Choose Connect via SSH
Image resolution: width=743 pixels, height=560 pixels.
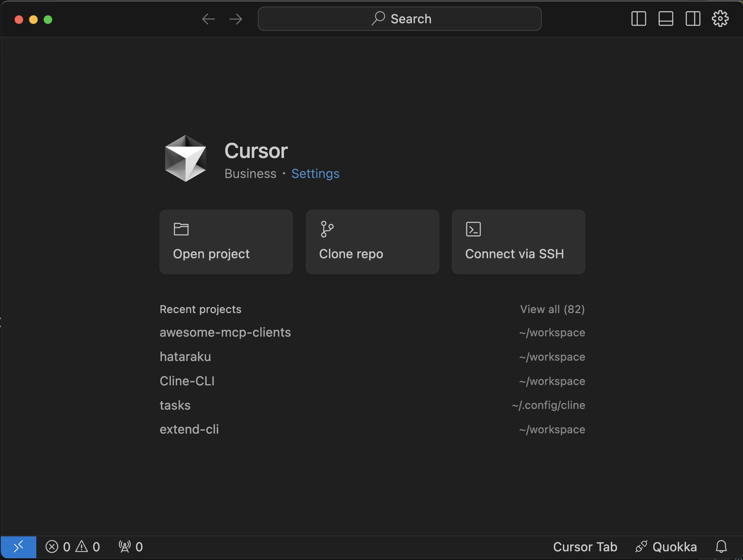518,242
